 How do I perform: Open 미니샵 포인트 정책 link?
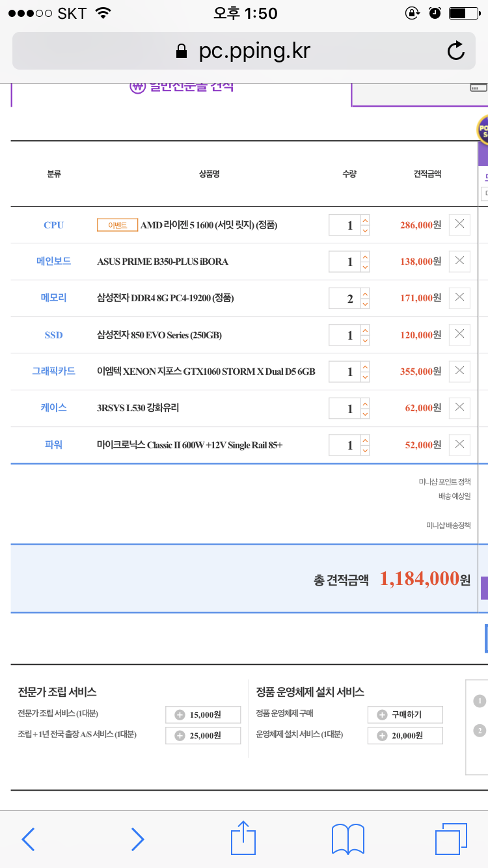point(444,482)
